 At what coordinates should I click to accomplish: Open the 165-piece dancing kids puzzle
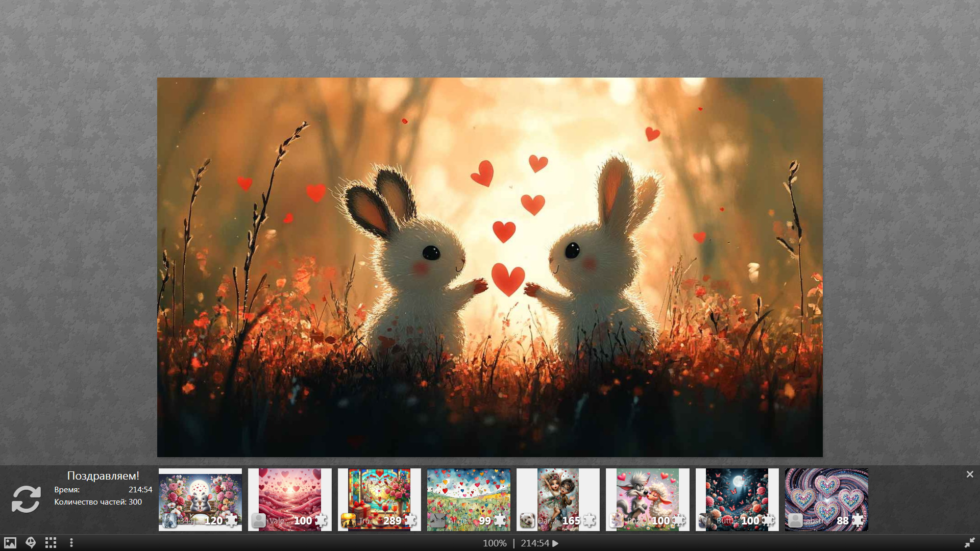tap(558, 495)
